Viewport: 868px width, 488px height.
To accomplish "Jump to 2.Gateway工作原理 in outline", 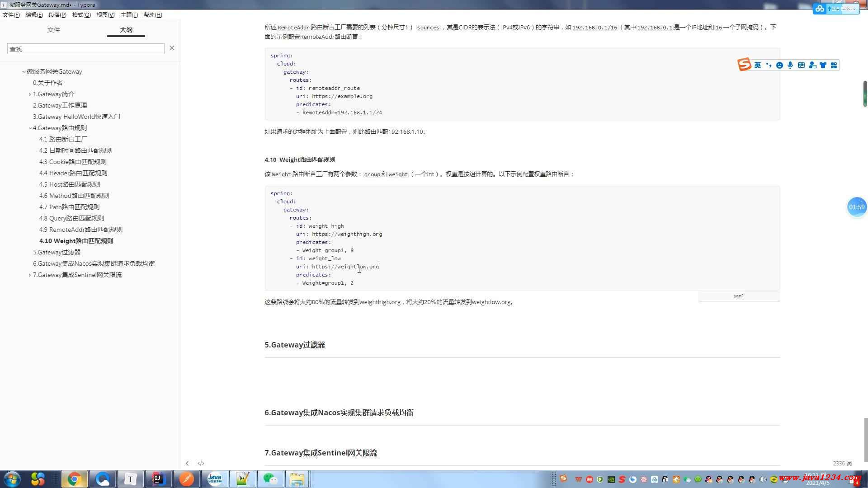I will (x=60, y=105).
